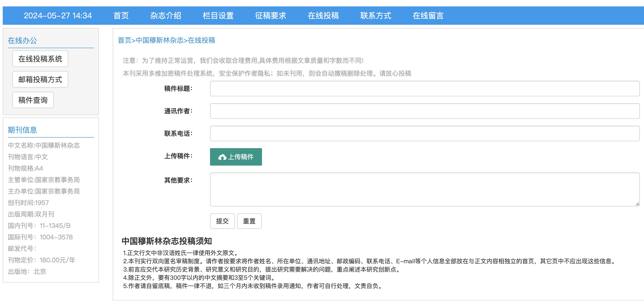This screenshot has width=644, height=305.
Task: Click the 联系电话 form label
Action: tap(178, 133)
